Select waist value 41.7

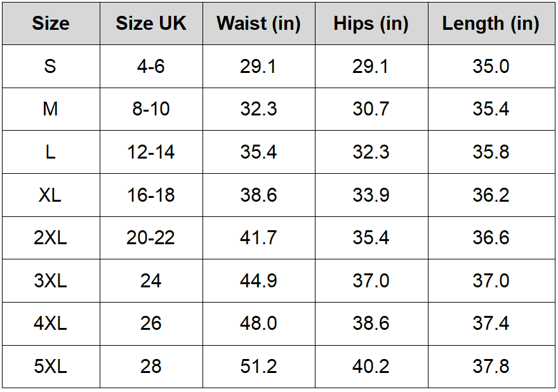tap(258, 238)
